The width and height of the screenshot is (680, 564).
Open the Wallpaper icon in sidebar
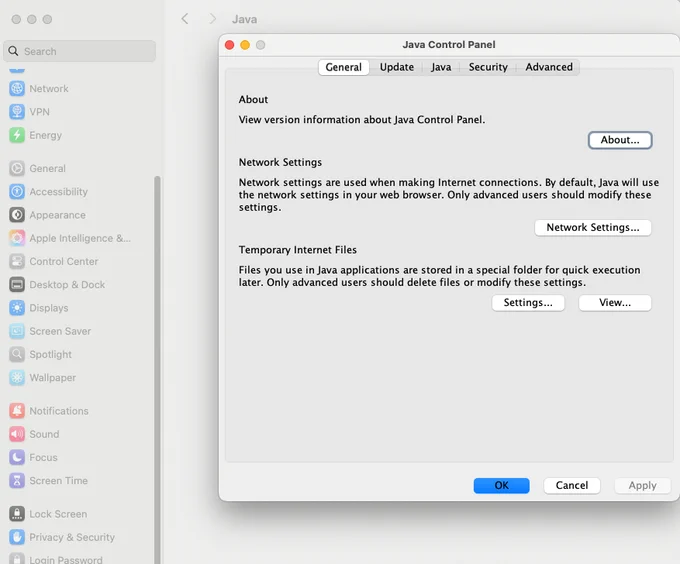pyautogui.click(x=17, y=378)
